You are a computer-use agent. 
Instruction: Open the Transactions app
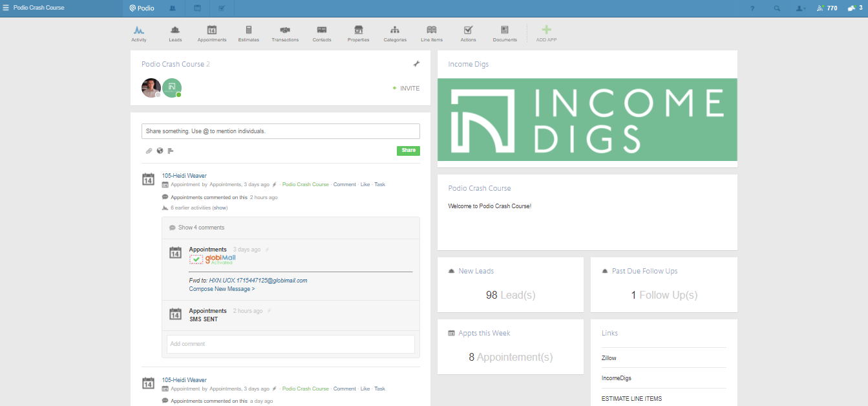285,34
